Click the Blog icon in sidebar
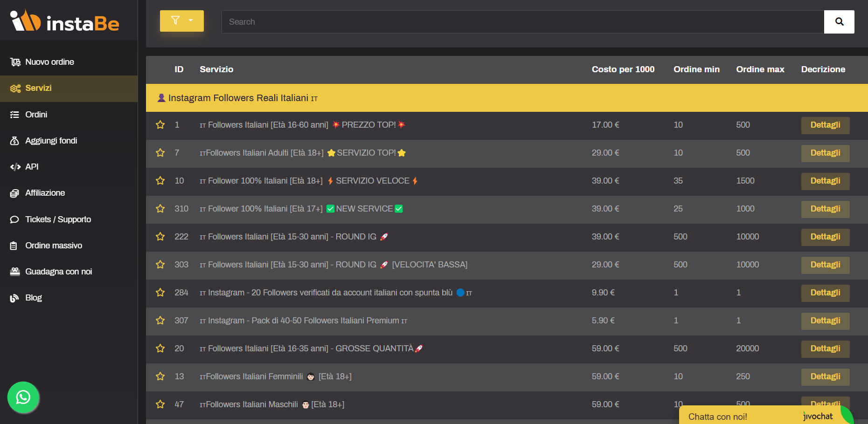The image size is (868, 424). (x=14, y=298)
